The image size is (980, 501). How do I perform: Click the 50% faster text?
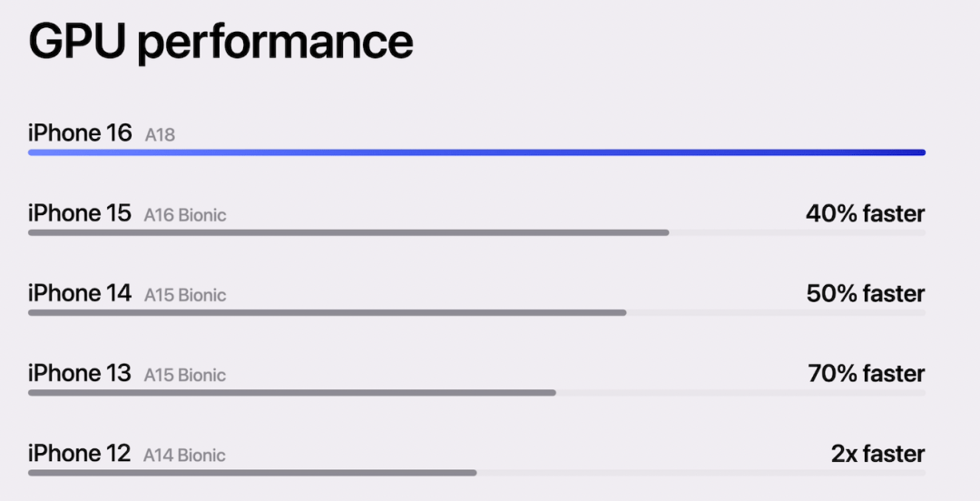tap(865, 294)
